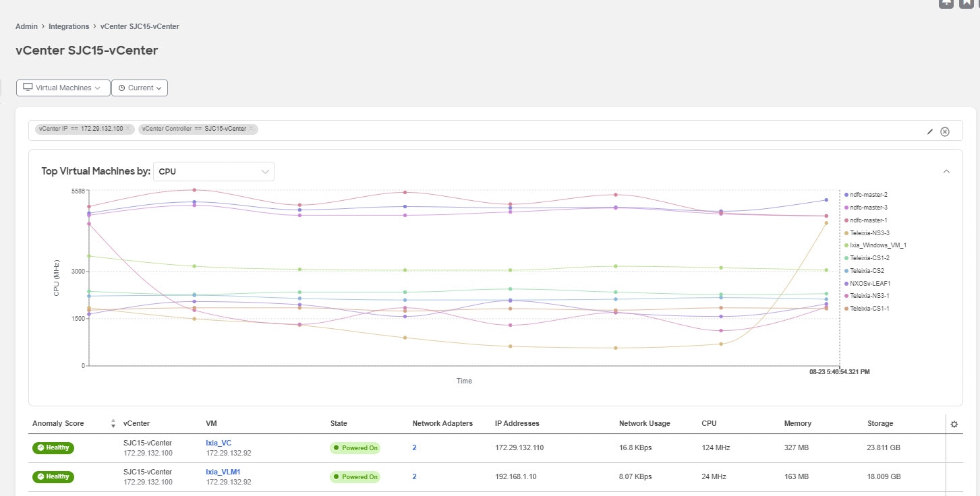This screenshot has height=496, width=980.
Task: Open the Virtual Machines dropdown
Action: [63, 88]
